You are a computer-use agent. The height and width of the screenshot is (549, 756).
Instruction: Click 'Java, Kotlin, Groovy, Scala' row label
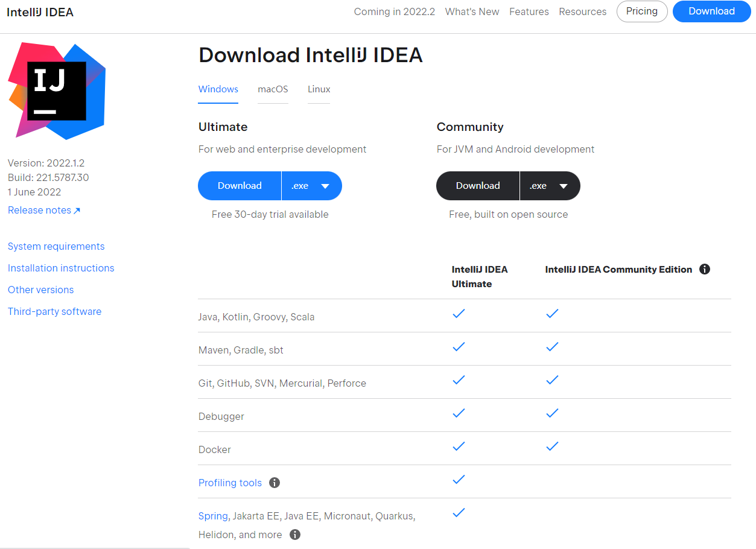(256, 317)
